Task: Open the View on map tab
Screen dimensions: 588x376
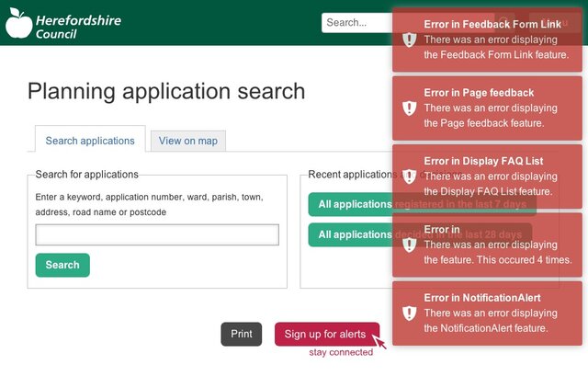Action: pos(187,141)
